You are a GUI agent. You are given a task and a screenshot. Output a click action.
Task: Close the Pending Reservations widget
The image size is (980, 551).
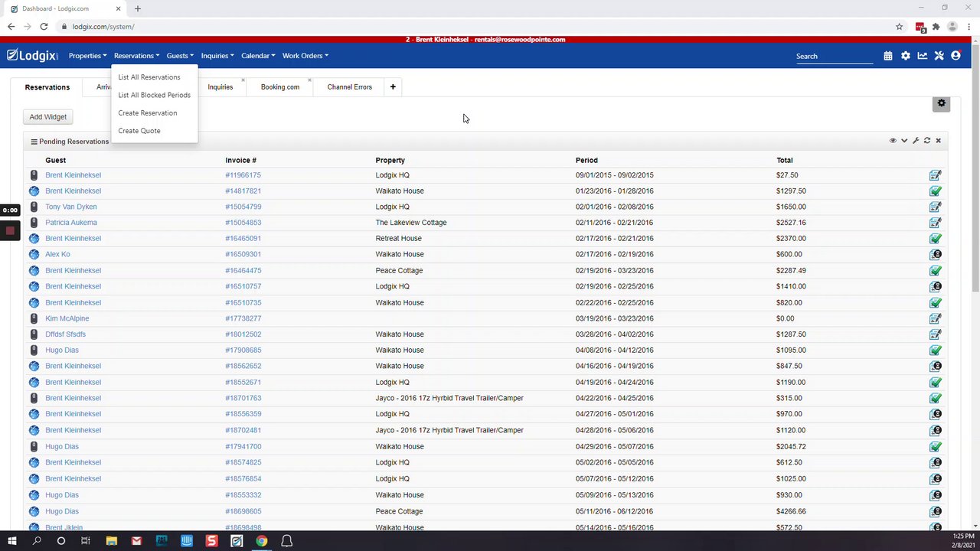(x=938, y=141)
